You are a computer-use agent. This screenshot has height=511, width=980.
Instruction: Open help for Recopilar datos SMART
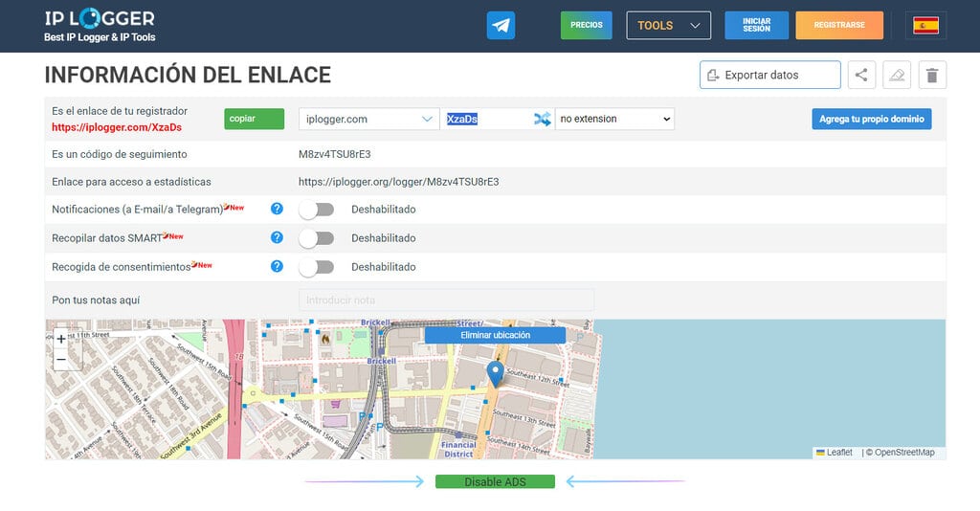[x=277, y=237]
